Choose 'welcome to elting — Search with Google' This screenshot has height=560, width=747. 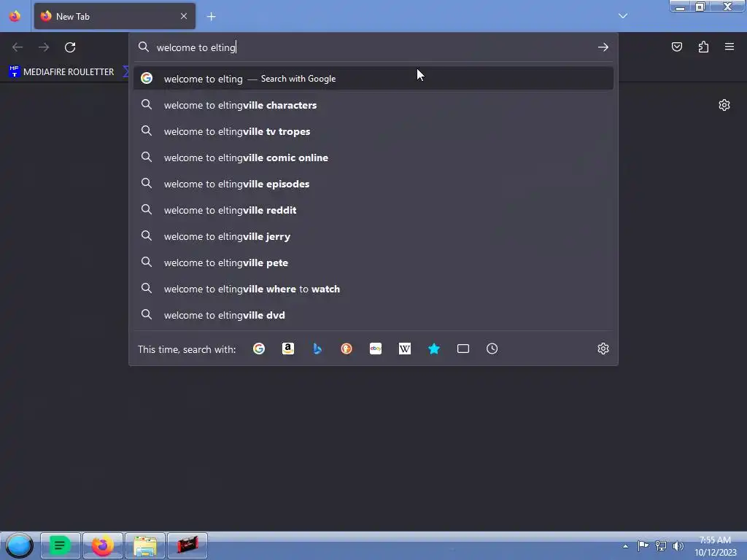click(x=373, y=79)
